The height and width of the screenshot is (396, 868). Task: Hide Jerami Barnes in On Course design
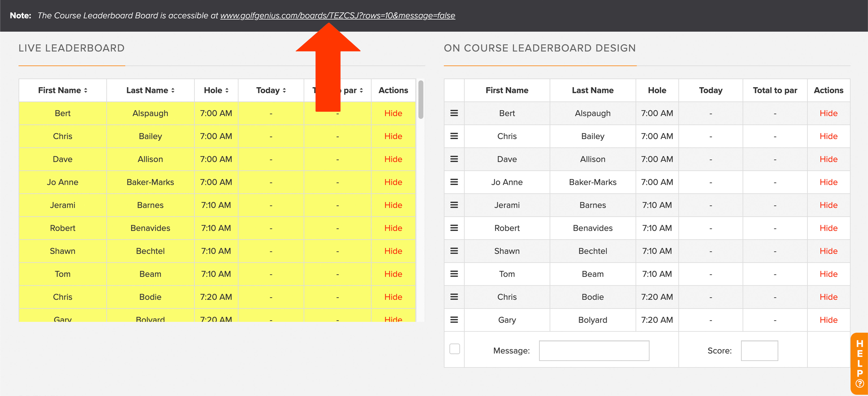click(829, 205)
